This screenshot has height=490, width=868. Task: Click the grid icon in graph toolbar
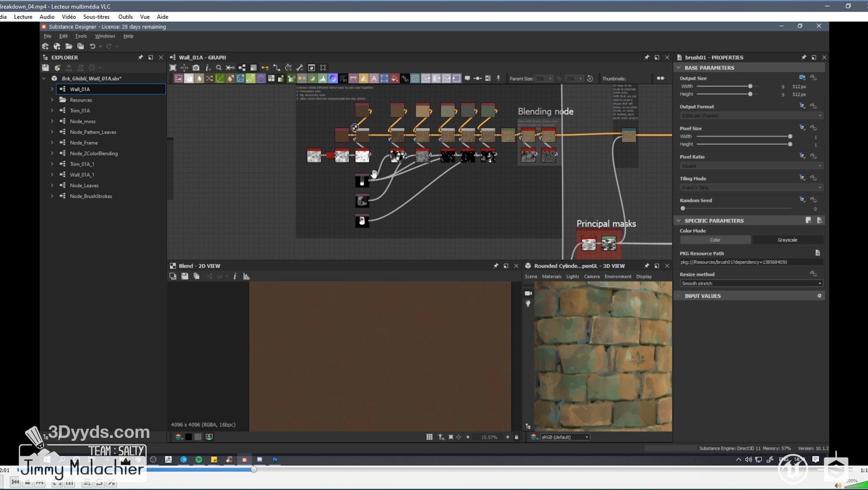[323, 68]
